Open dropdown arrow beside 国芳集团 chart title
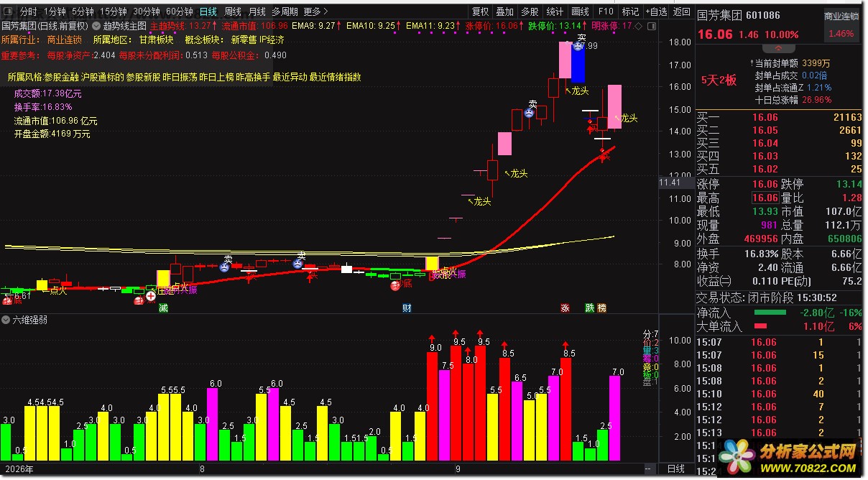The image size is (868, 480). tap(96, 25)
